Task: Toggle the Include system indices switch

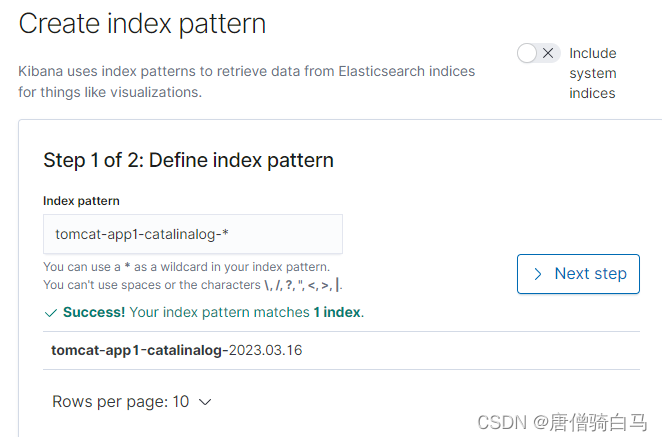Action: tap(538, 54)
